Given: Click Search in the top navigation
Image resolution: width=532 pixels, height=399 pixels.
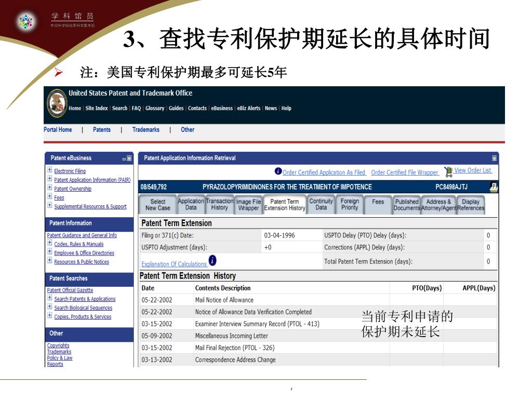Looking at the screenshot, I should [x=120, y=108].
